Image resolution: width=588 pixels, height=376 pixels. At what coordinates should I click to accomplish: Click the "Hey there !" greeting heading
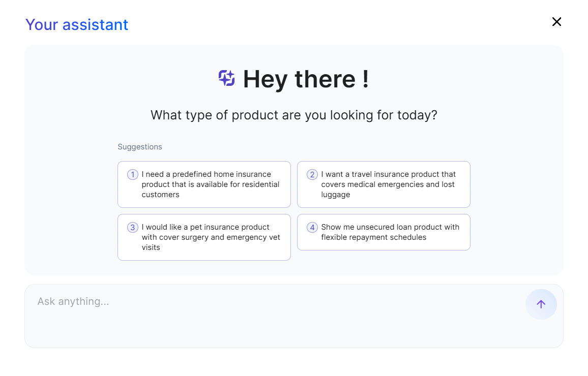pos(306,79)
